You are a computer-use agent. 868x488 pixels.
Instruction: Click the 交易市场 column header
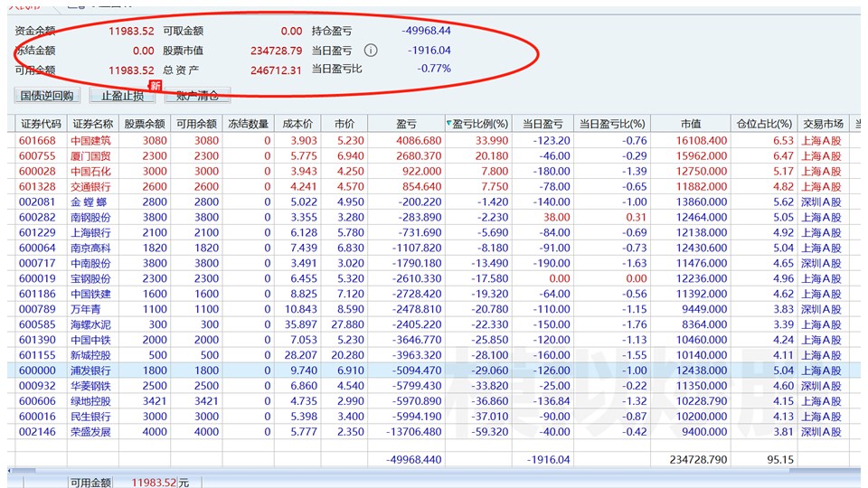[x=823, y=124]
